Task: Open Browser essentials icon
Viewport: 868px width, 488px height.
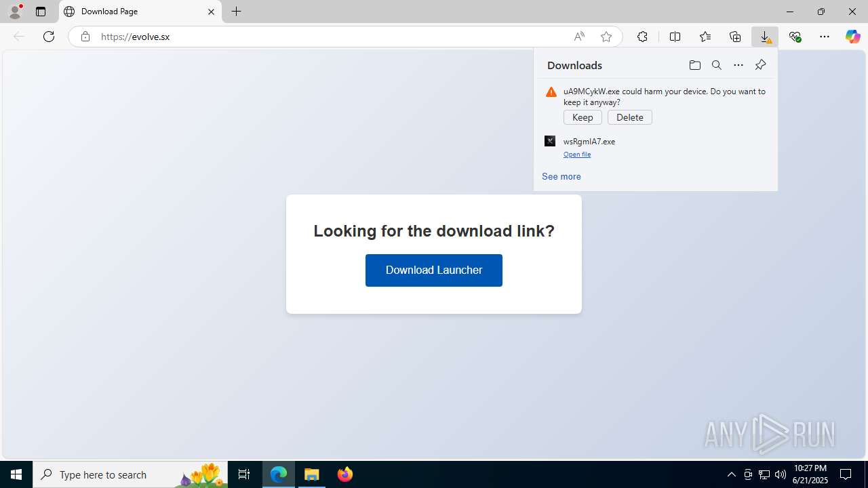Action: (x=795, y=37)
